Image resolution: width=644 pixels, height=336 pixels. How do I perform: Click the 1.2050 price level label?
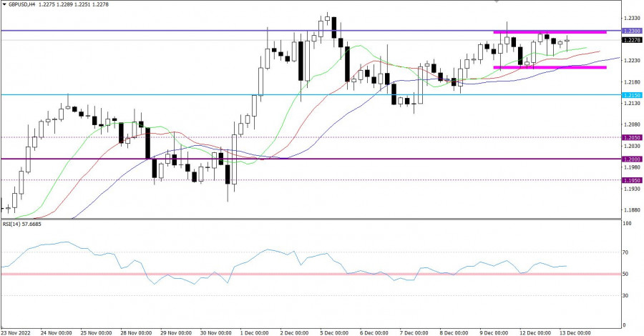coord(631,137)
